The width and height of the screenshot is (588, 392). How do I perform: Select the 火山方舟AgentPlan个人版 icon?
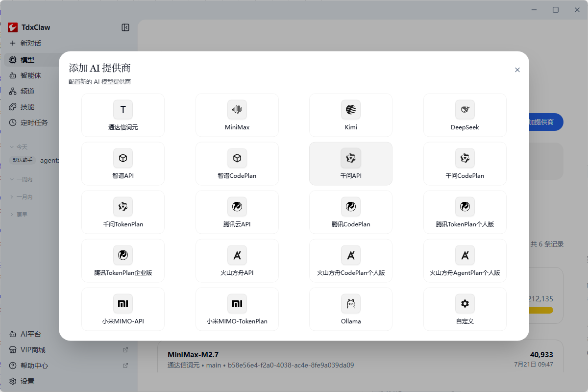(465, 255)
